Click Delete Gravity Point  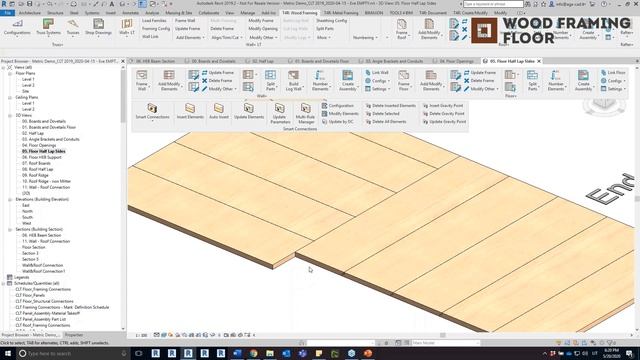point(444,114)
